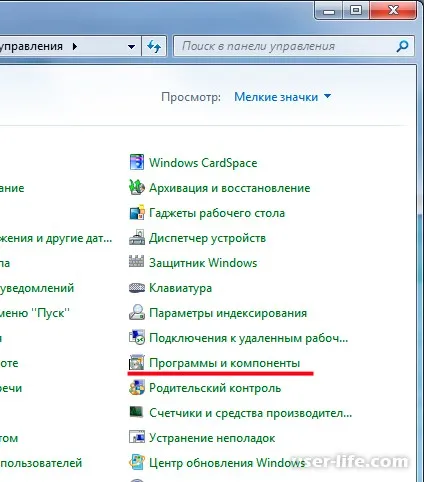
Task: Click the desktop gadgets (Гаджеты) icon
Action: click(137, 213)
